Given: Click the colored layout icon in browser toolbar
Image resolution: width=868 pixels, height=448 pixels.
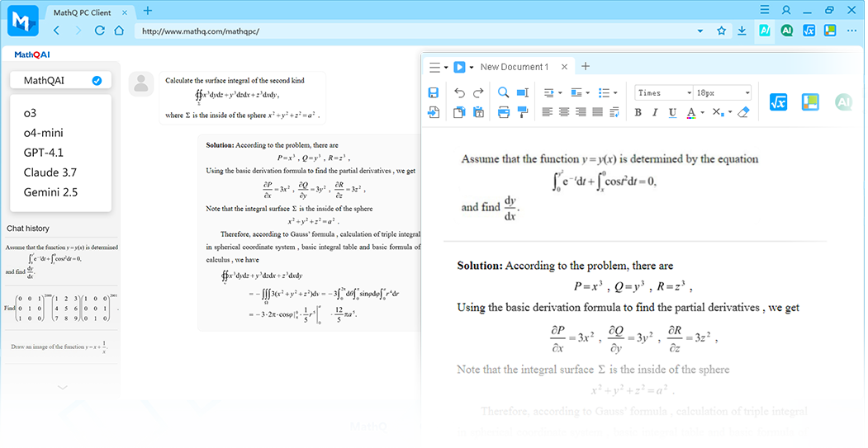Looking at the screenshot, I should (x=830, y=31).
